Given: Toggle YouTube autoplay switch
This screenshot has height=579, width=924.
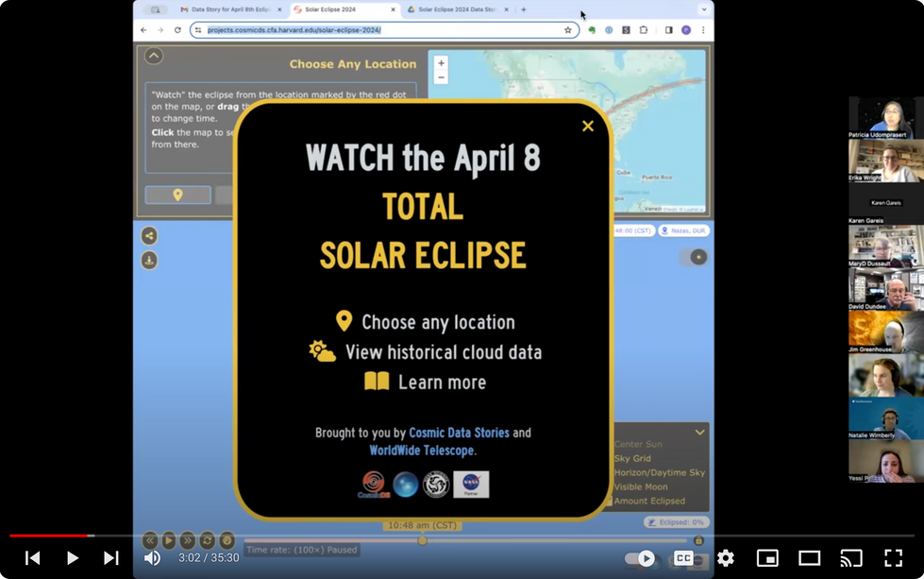Looking at the screenshot, I should pyautogui.click(x=639, y=558).
